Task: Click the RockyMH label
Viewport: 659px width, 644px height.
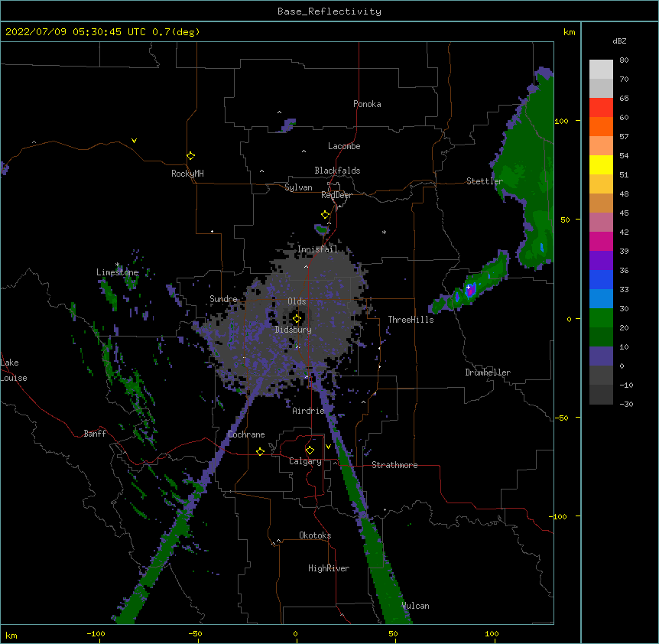Action: 187,174
